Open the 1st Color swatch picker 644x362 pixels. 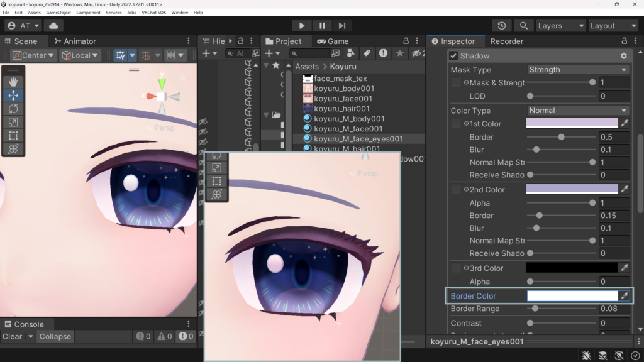[x=572, y=123]
